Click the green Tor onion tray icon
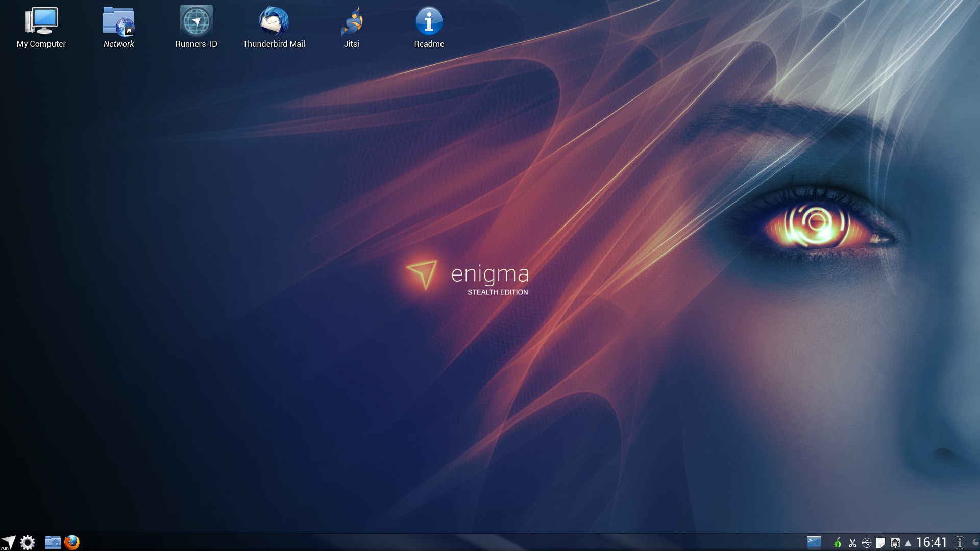Screen dimensions: 980x551 coord(838,543)
